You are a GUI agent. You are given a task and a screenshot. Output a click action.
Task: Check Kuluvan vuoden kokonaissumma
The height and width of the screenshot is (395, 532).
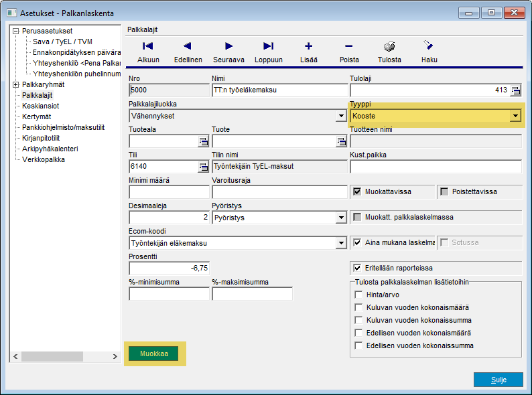pyautogui.click(x=358, y=320)
